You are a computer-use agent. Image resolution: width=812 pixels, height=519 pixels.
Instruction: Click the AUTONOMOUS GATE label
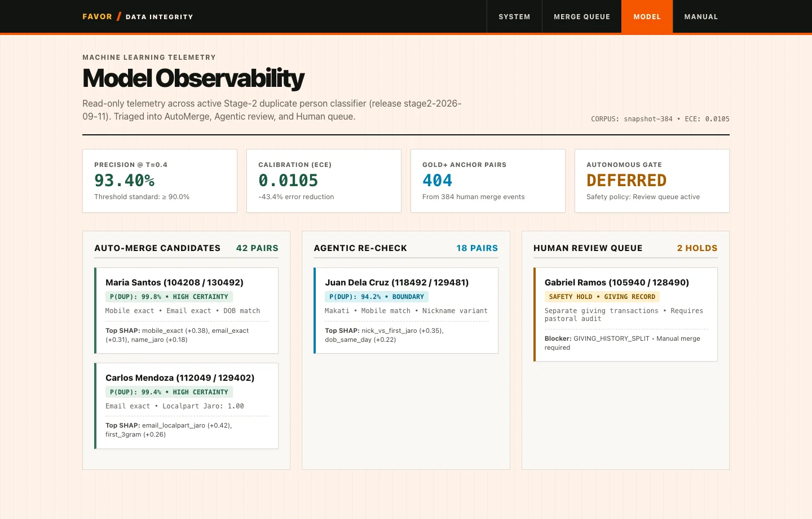(624, 165)
